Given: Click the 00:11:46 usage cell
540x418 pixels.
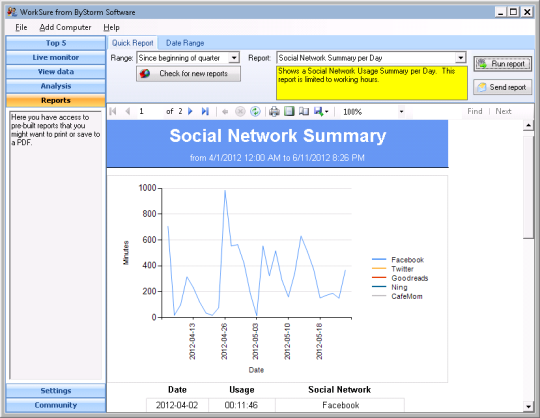Looking at the screenshot, I should pos(241,405).
